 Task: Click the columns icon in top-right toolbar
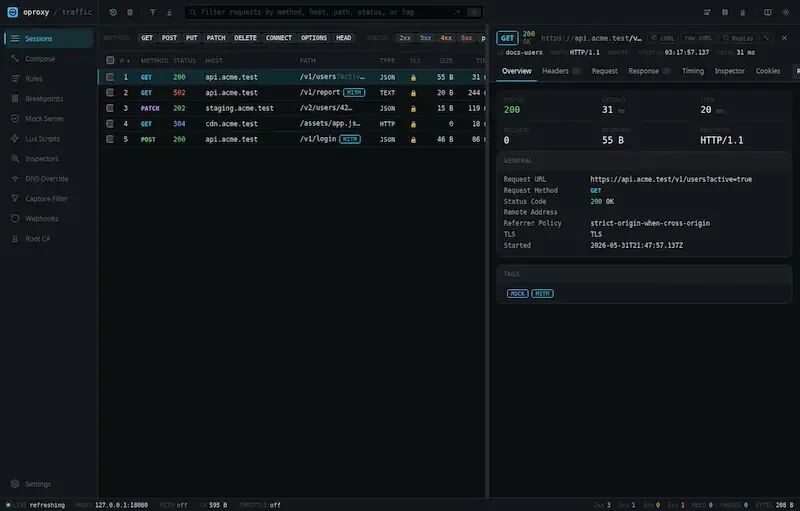tap(724, 12)
